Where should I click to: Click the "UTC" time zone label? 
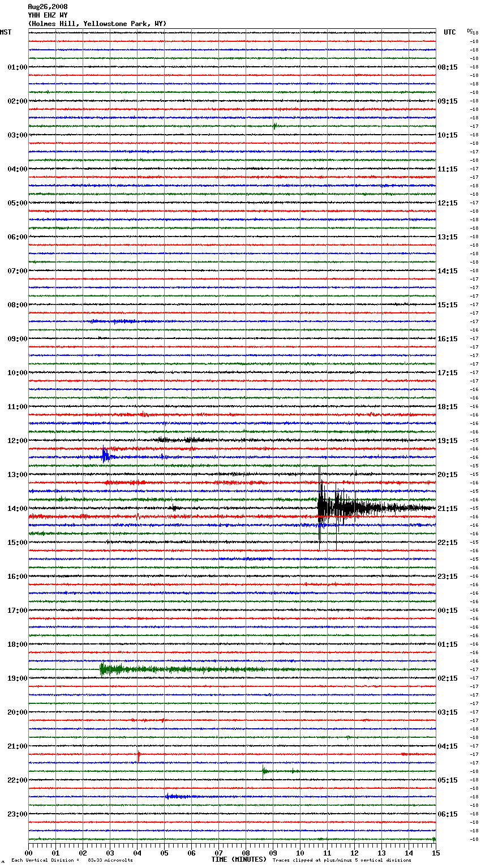(x=450, y=32)
